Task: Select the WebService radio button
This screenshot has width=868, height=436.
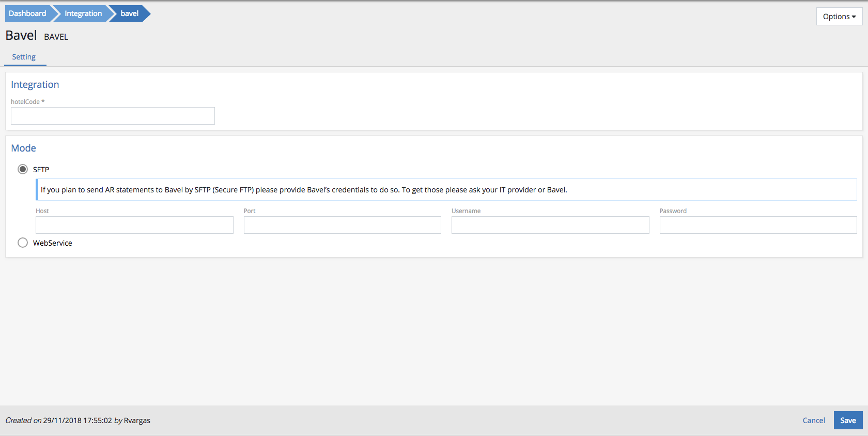Action: pos(23,243)
